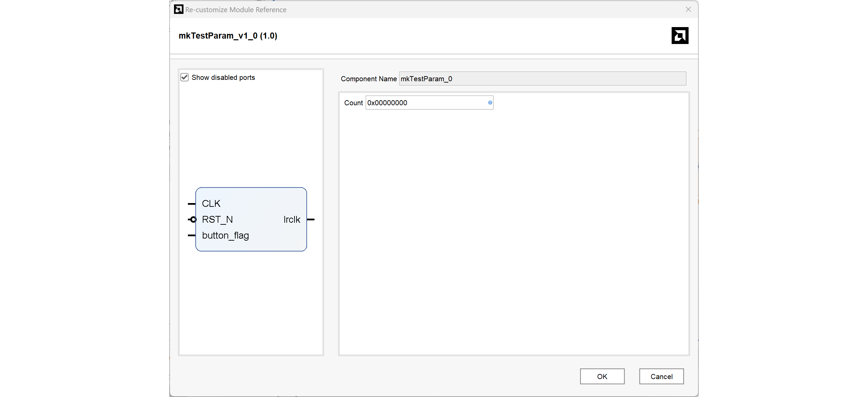This screenshot has height=397, width=868.
Task: Click the lrclk output pin stub
Action: tap(311, 220)
